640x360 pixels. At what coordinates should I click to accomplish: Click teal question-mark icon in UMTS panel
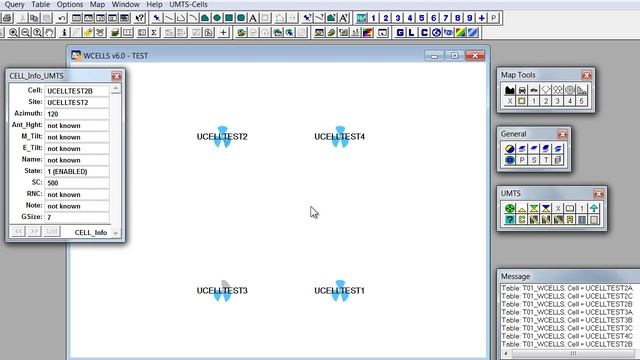510,220
